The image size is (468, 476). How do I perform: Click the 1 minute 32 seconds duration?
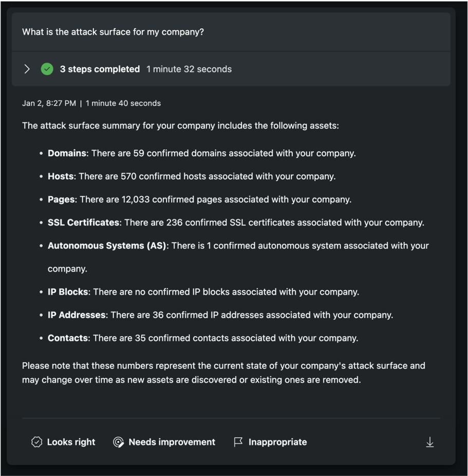[189, 69]
